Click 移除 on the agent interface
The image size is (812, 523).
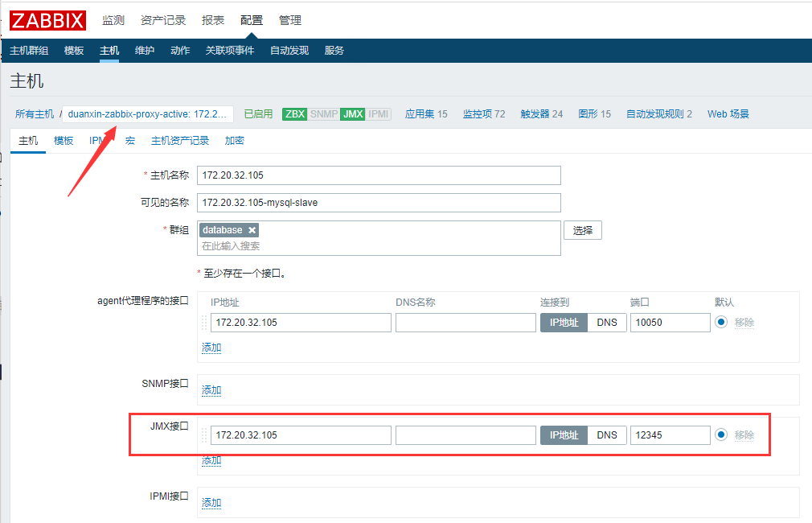[x=744, y=323]
